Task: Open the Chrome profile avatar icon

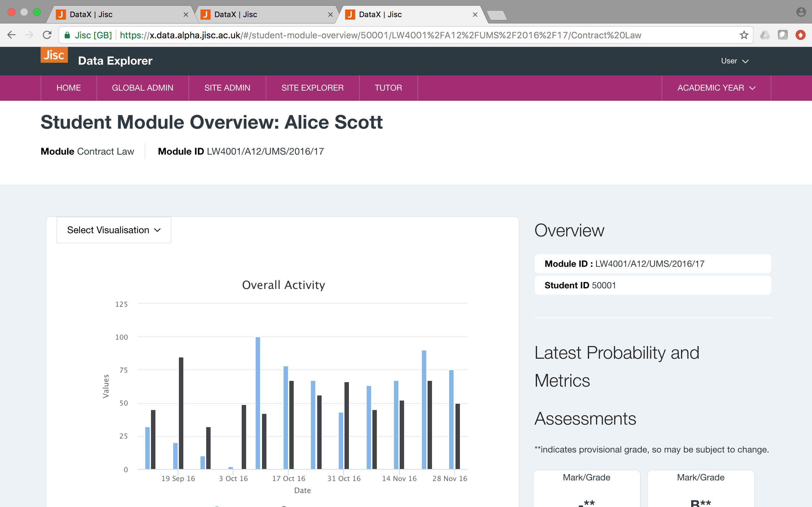Action: [801, 12]
